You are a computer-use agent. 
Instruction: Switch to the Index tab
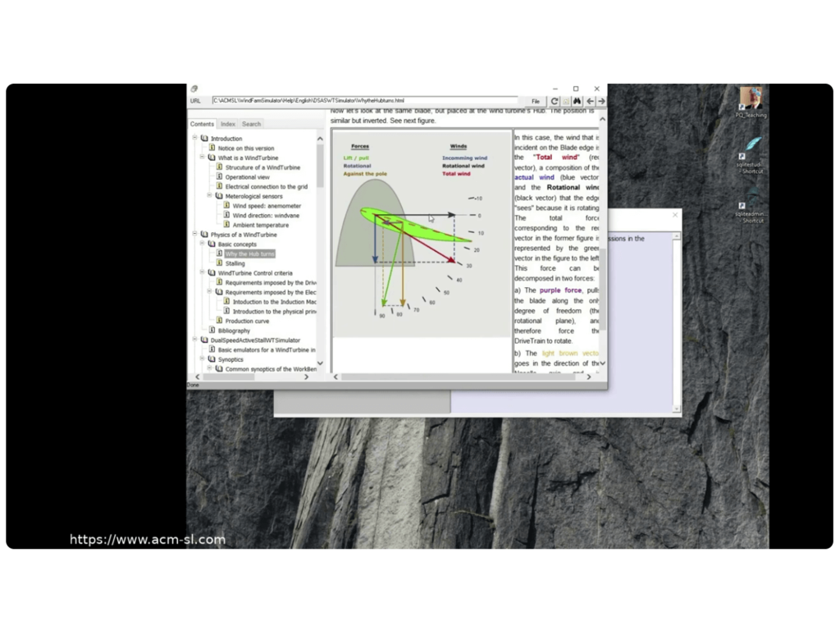coord(228,124)
